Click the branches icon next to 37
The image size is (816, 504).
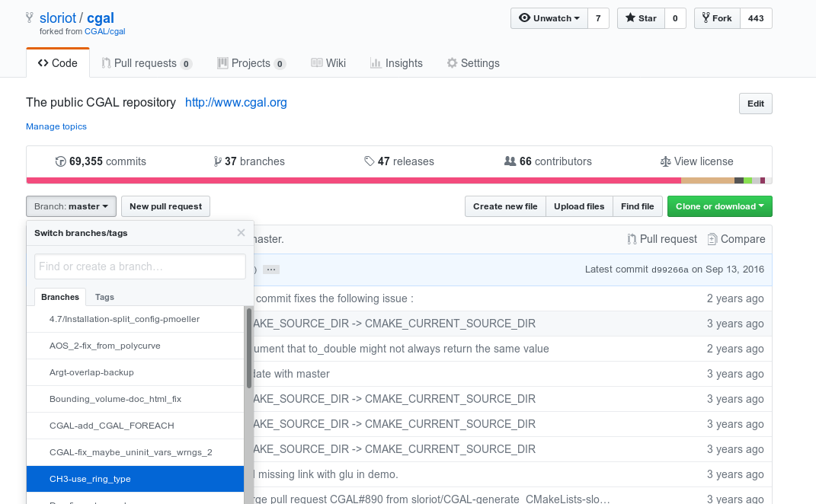pos(218,161)
